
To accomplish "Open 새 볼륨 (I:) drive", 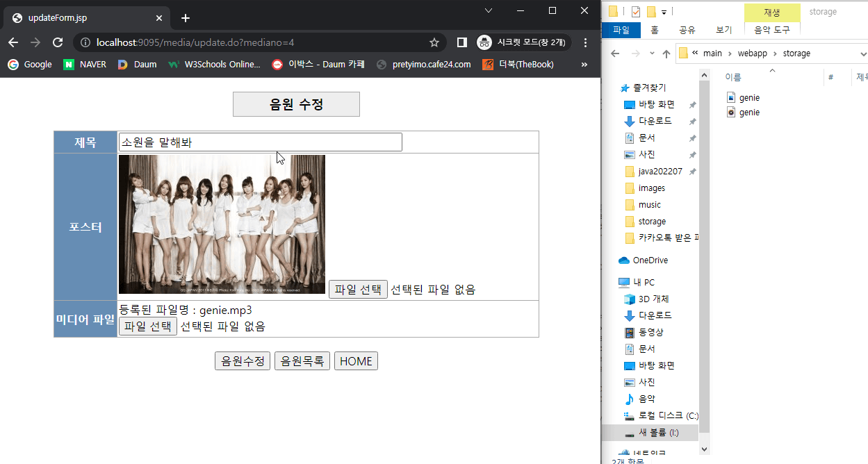I will click(651, 432).
